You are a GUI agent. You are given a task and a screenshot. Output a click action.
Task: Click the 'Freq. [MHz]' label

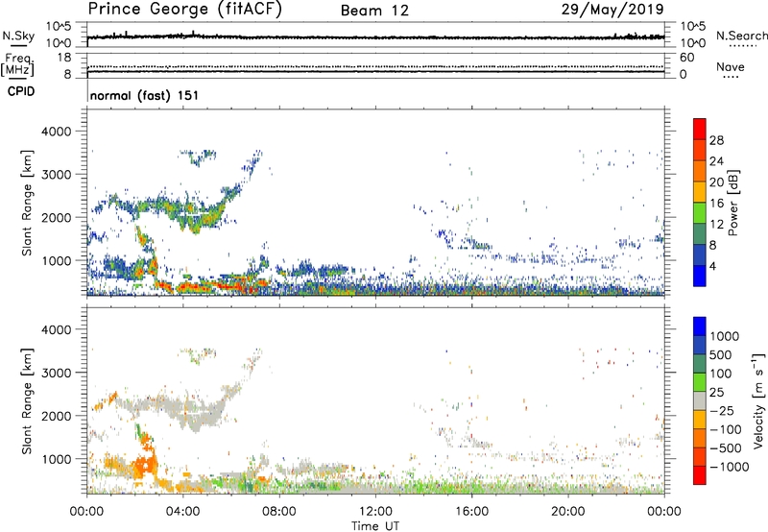[x=17, y=64]
